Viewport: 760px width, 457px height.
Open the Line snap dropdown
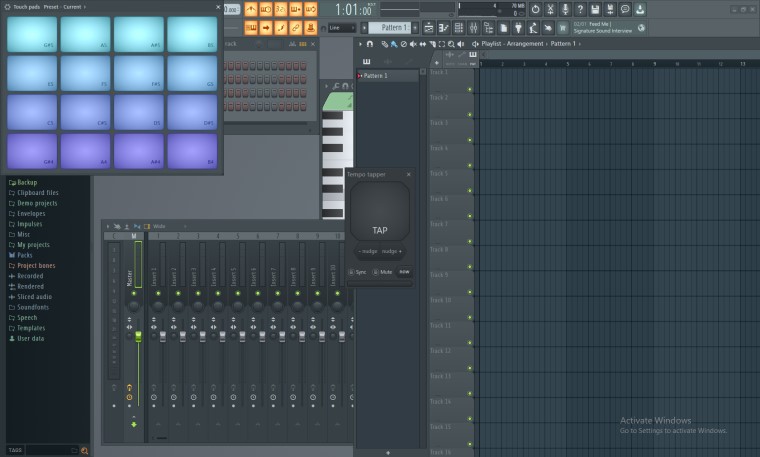tap(342, 28)
